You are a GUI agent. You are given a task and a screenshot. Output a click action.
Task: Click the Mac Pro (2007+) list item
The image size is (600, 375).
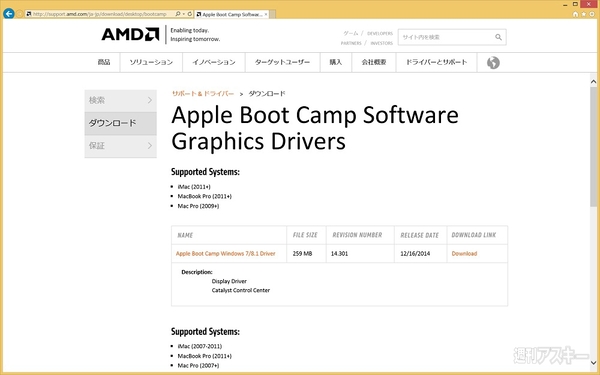coord(198,365)
